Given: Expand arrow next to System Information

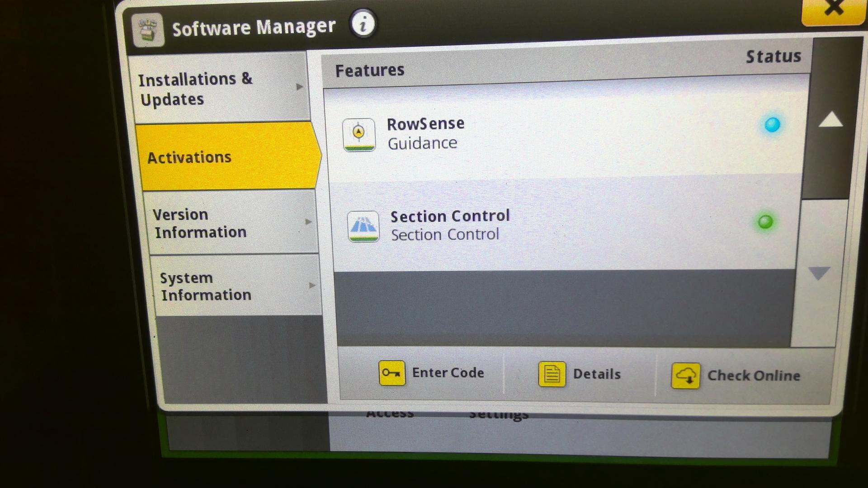Looking at the screenshot, I should [312, 285].
